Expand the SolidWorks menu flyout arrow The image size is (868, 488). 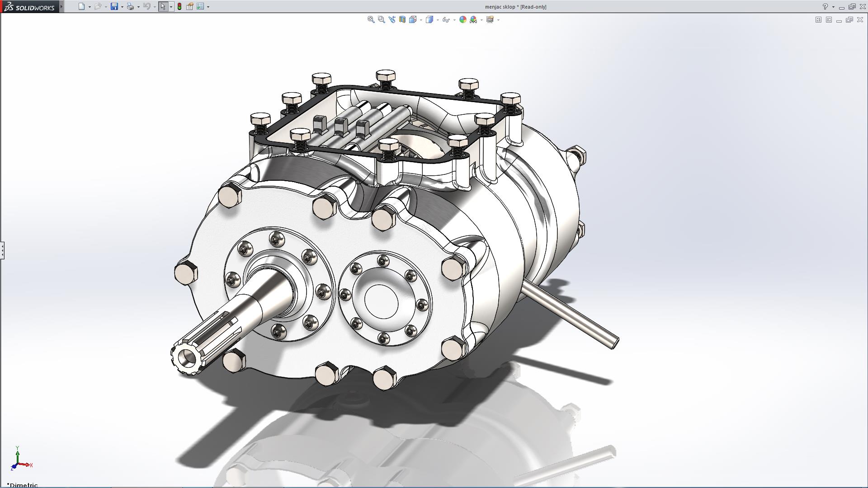(x=61, y=6)
